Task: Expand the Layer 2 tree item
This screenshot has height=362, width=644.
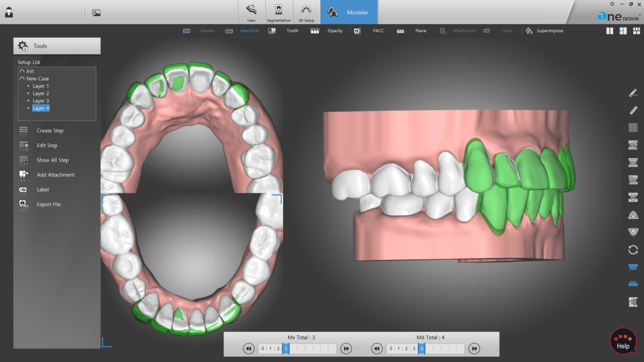Action: (x=29, y=93)
